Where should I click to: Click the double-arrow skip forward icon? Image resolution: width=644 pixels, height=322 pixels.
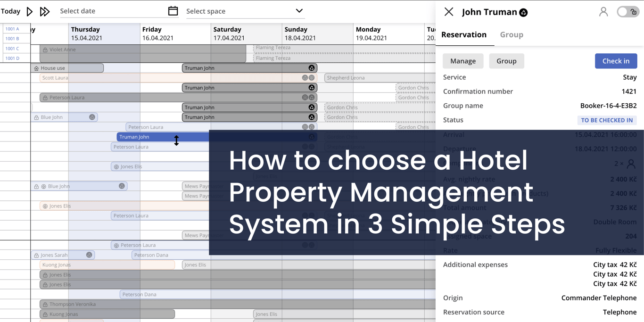[x=45, y=11]
